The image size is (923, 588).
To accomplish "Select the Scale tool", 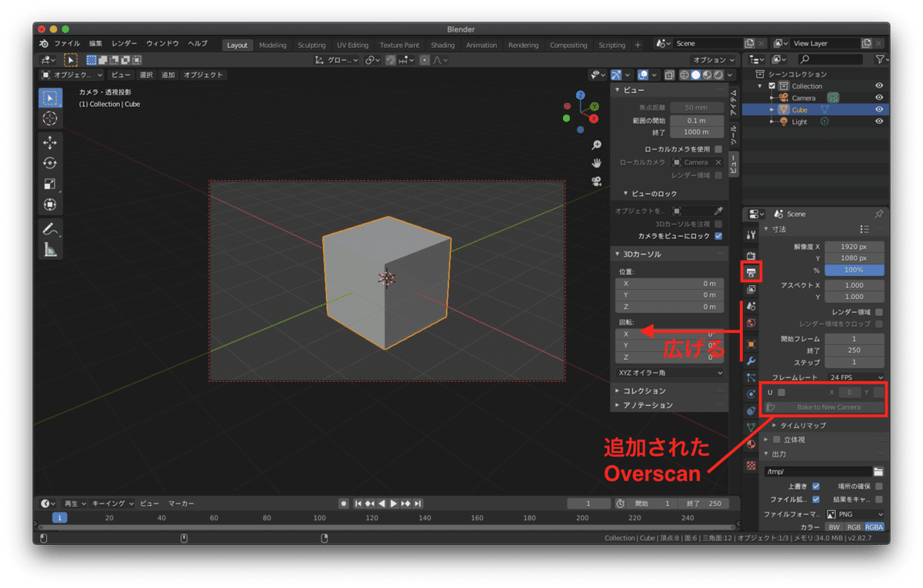I will (51, 184).
